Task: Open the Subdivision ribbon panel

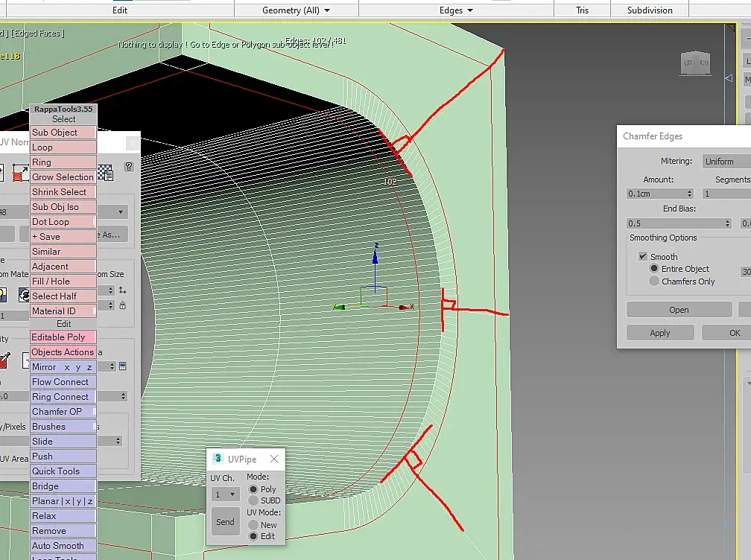Action: tap(650, 10)
